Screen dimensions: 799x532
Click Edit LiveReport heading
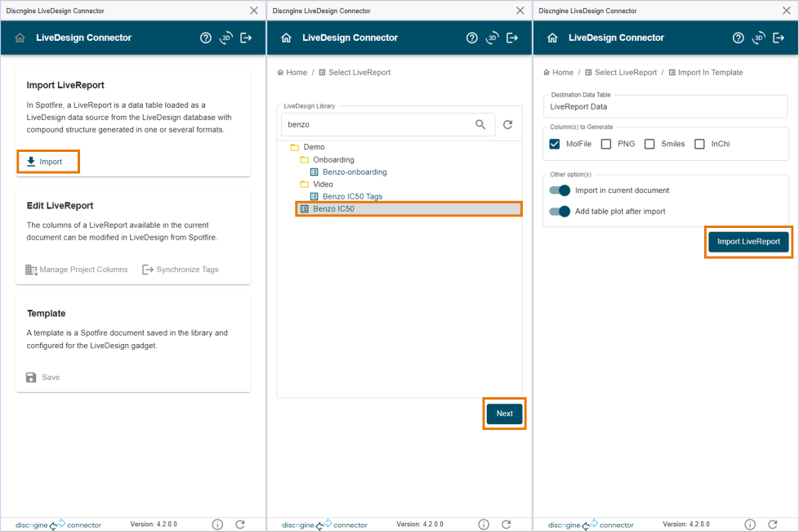click(60, 205)
